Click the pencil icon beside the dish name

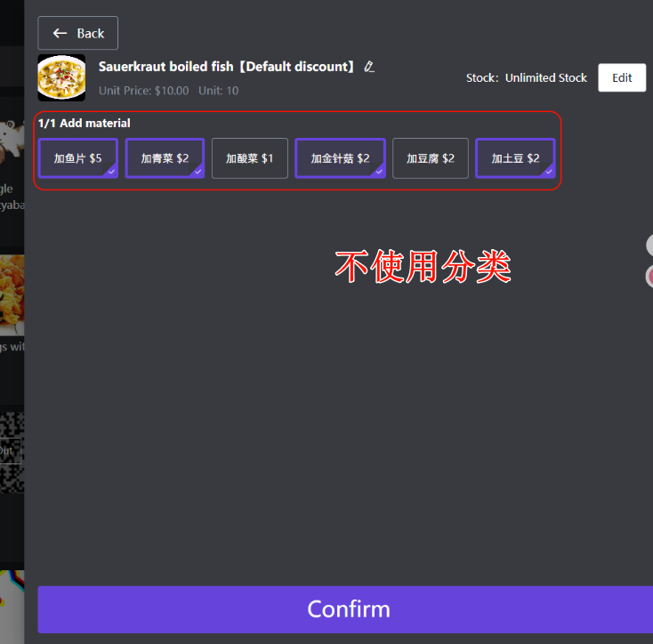point(369,67)
